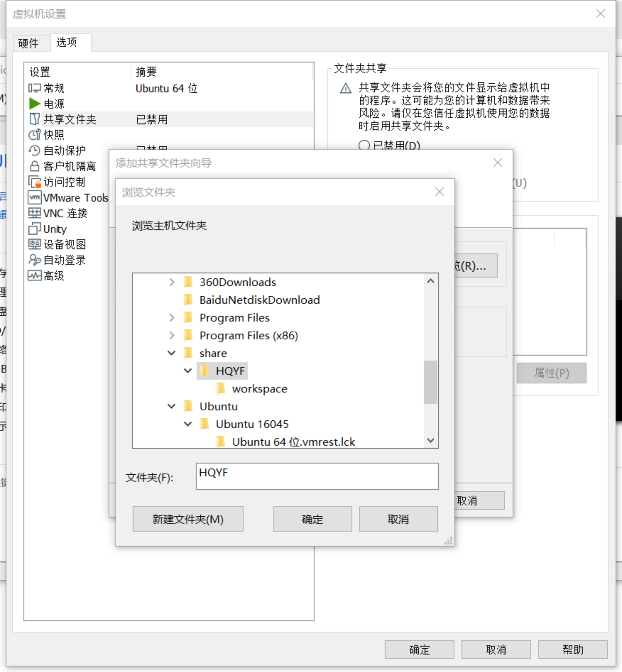Click the AutoProtect clock icon beside 自动保护
This screenshot has height=672, width=622.
pyautogui.click(x=35, y=150)
